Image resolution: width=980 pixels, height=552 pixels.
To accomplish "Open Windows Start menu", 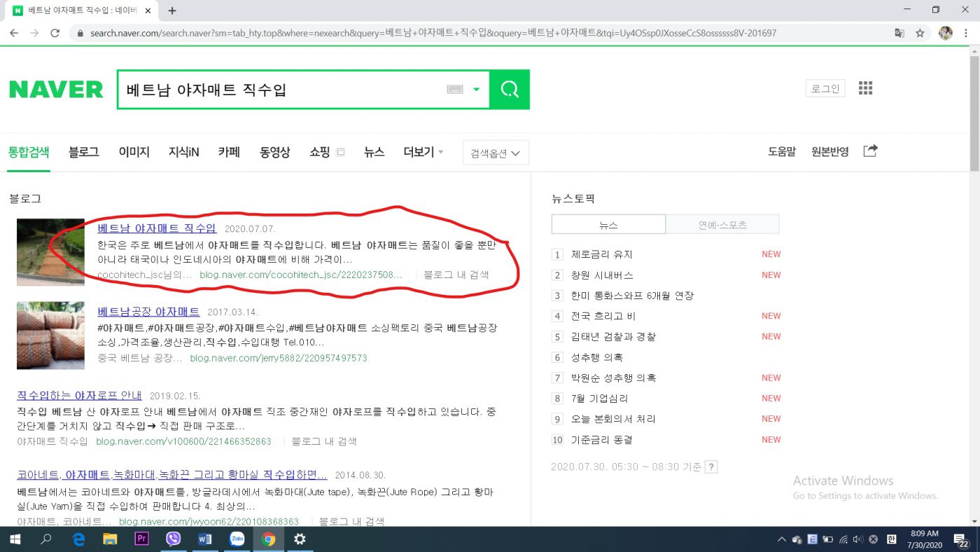I will (14, 539).
